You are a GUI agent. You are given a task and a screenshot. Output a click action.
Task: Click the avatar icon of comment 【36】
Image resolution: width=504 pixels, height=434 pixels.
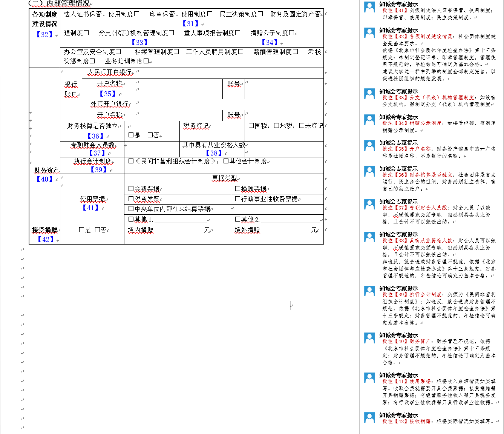click(369, 172)
